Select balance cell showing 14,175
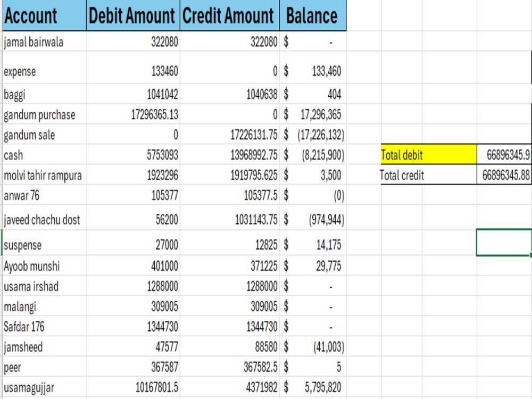The image size is (532, 399). click(x=313, y=243)
